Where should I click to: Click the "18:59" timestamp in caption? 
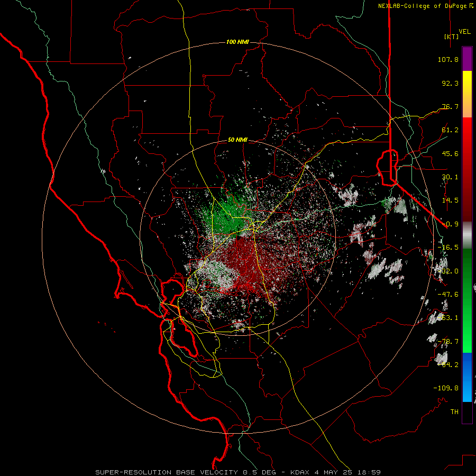(x=368, y=472)
